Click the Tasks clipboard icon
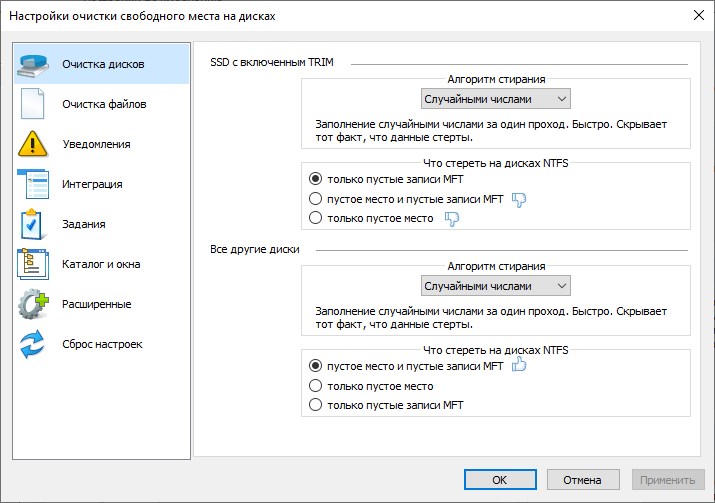715x503 pixels. point(32,224)
